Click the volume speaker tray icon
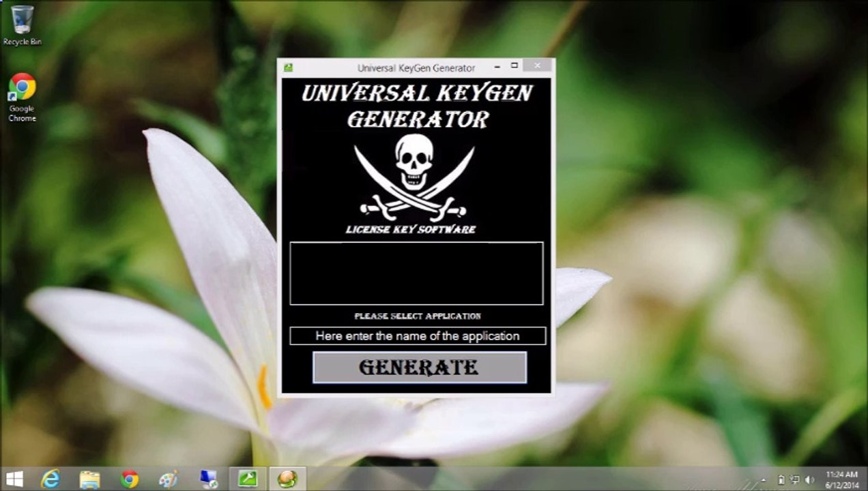This screenshot has height=491, width=868. coord(810,480)
